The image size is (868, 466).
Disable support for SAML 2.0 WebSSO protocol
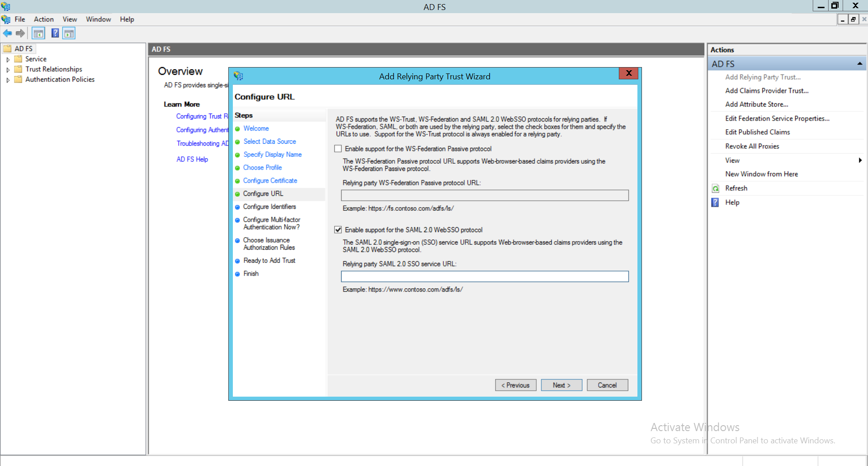[x=338, y=229]
